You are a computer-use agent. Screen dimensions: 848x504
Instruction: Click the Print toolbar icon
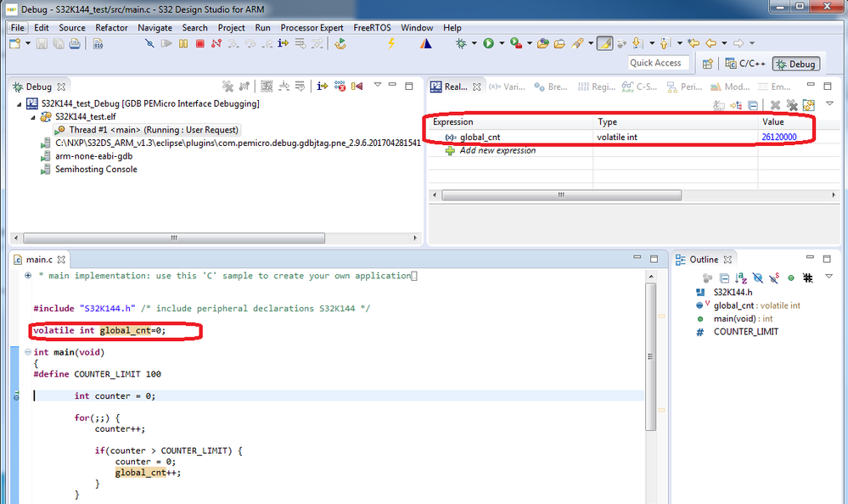tap(75, 44)
